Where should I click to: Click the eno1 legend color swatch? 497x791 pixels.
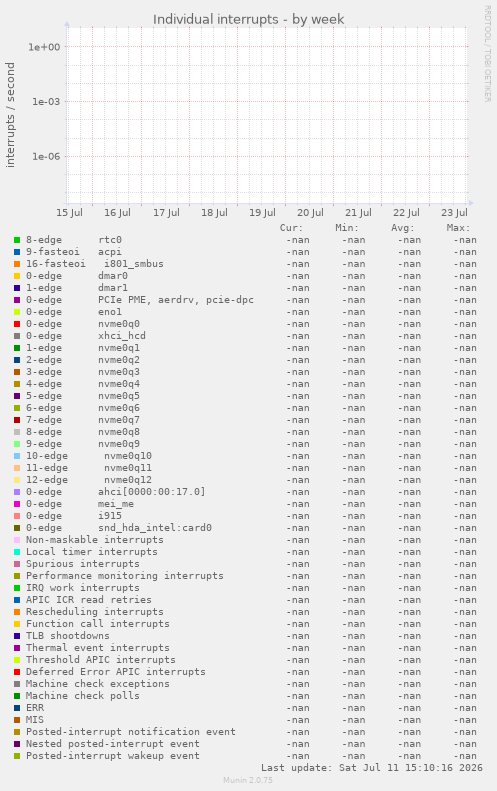pos(17,312)
